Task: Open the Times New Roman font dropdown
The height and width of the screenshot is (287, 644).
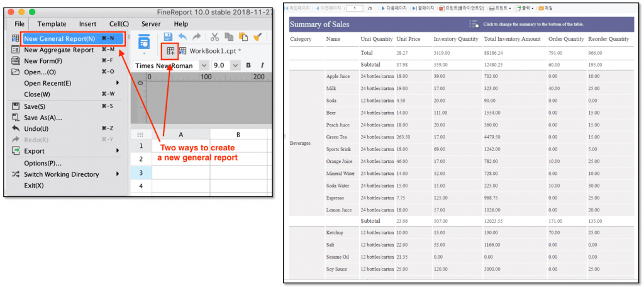Action: 204,65
